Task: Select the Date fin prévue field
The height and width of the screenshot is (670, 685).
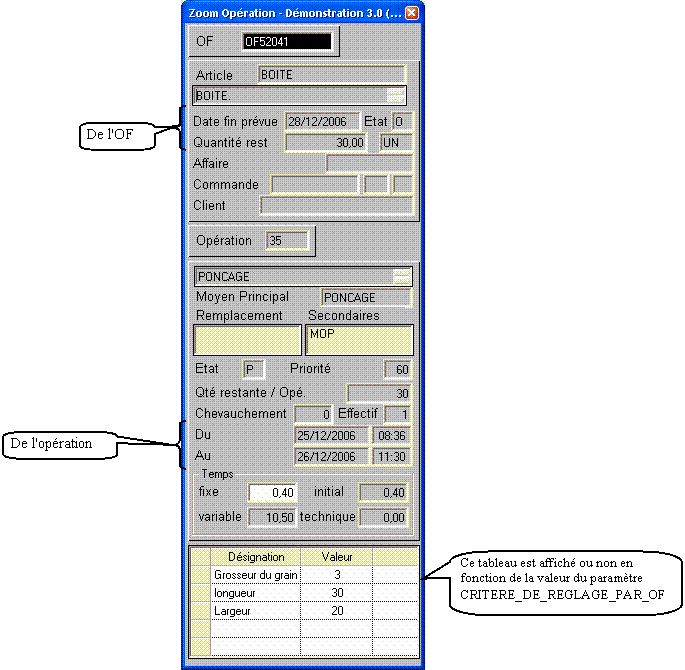Action: tap(322, 121)
